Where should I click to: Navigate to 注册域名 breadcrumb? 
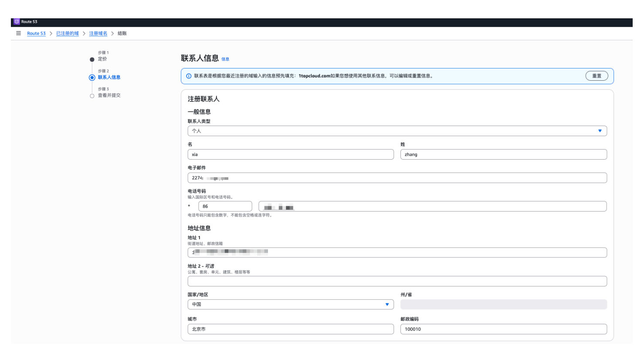(x=98, y=34)
